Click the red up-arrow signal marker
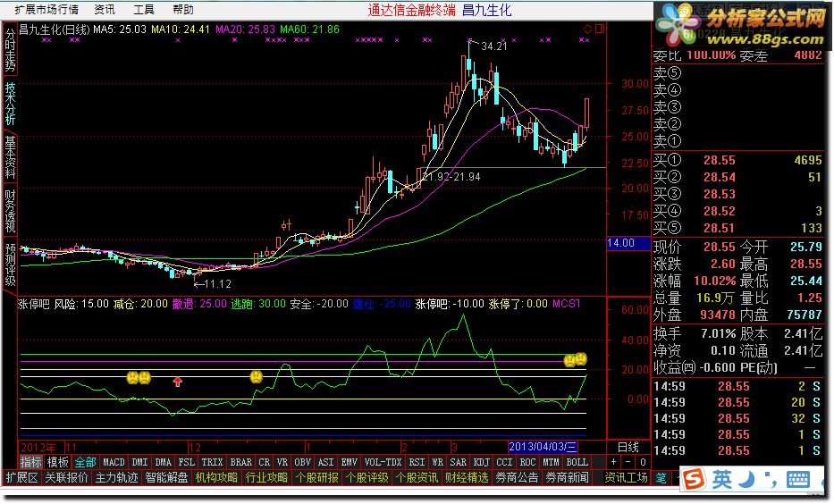834x504 pixels. (178, 382)
